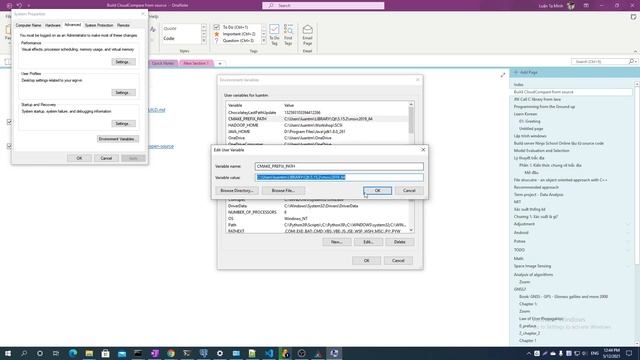Open Google Chrome from the taskbar
Screen dimensions: 640x360
(171, 353)
